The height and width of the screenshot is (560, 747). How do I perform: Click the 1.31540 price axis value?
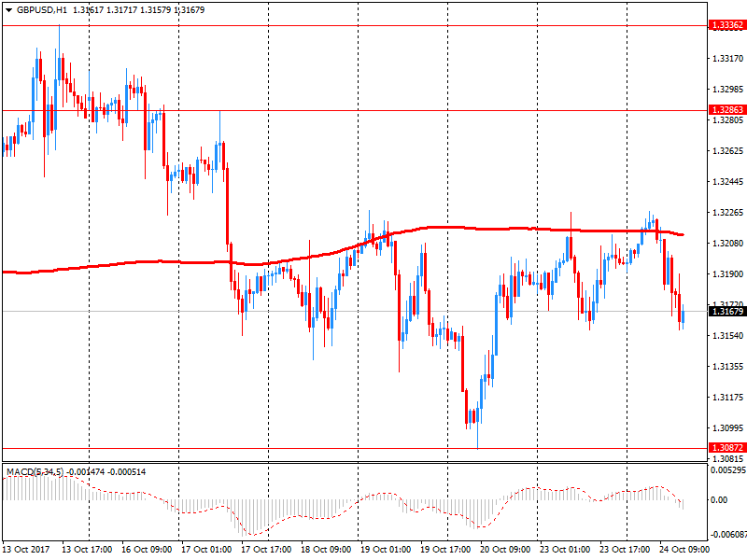pyautogui.click(x=727, y=336)
